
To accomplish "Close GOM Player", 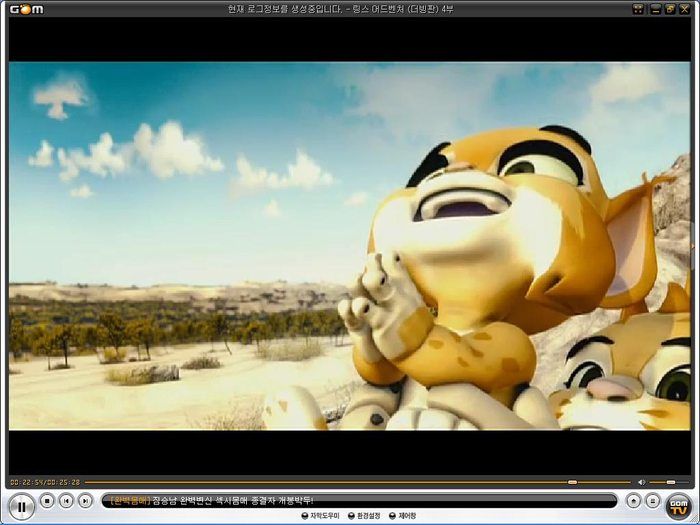I will (x=684, y=9).
